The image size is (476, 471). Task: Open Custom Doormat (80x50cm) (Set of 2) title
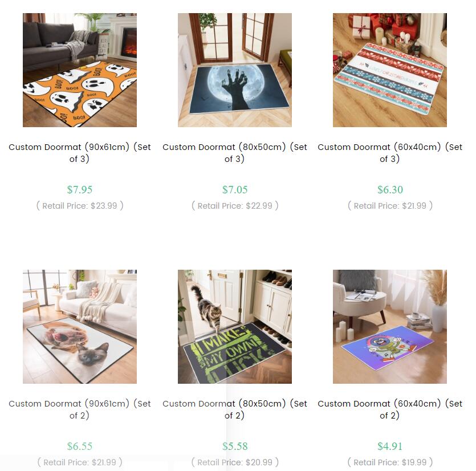tap(235, 409)
